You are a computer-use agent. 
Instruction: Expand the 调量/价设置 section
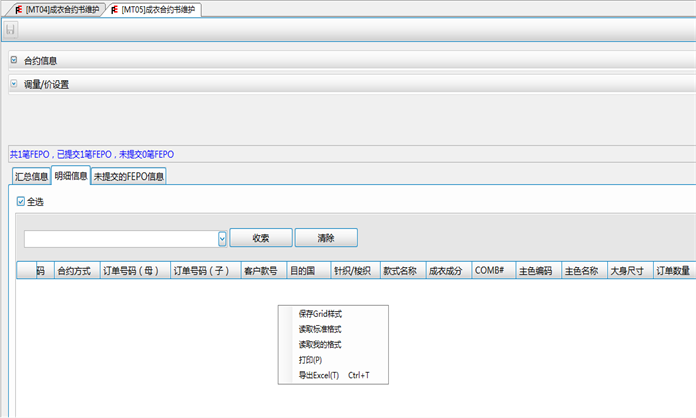tap(14, 84)
